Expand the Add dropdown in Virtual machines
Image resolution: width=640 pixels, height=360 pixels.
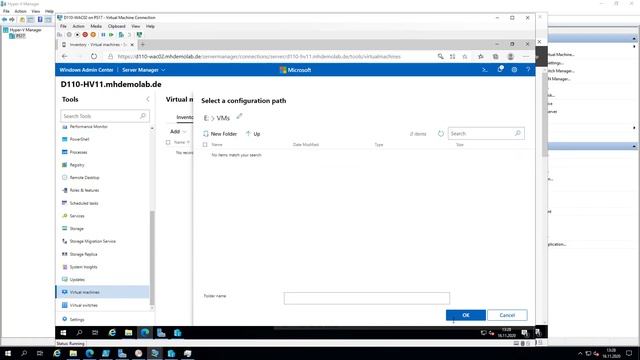click(178, 131)
